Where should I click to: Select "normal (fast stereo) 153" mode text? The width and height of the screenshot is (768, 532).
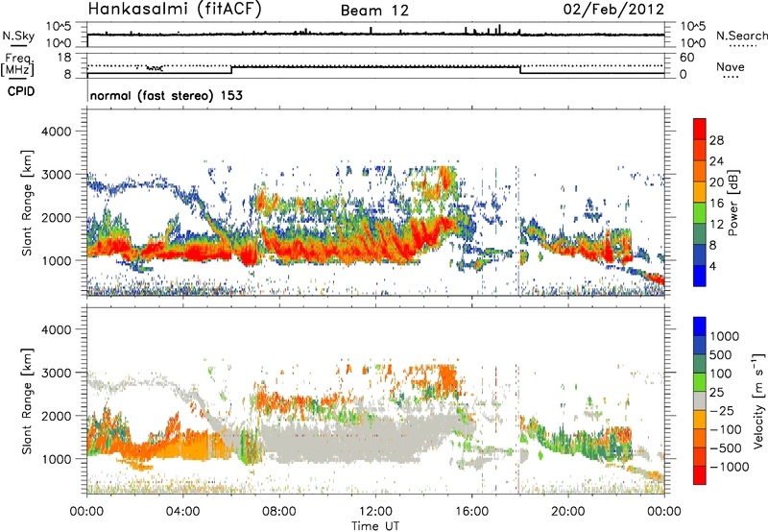(166, 95)
